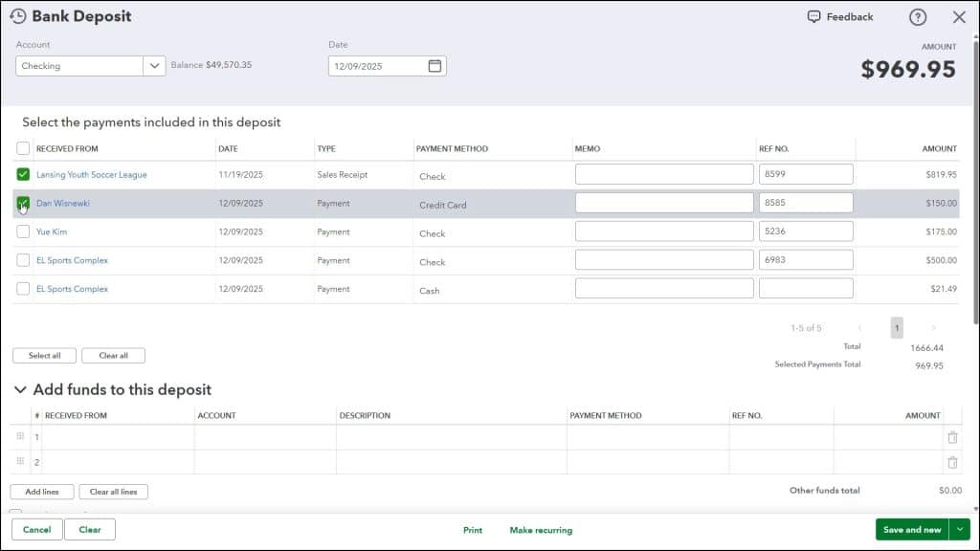Click Save and new
This screenshot has height=551, width=980.
click(910, 529)
